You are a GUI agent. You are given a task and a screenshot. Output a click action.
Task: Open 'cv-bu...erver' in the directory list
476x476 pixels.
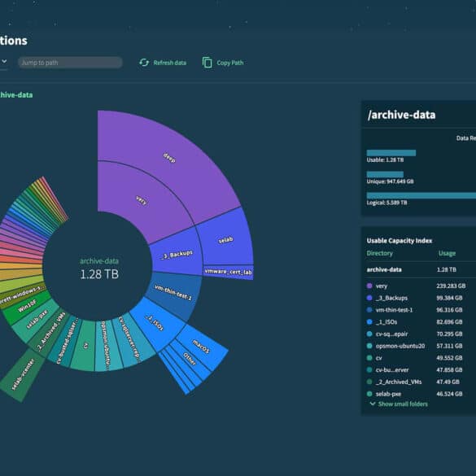[x=392, y=369]
